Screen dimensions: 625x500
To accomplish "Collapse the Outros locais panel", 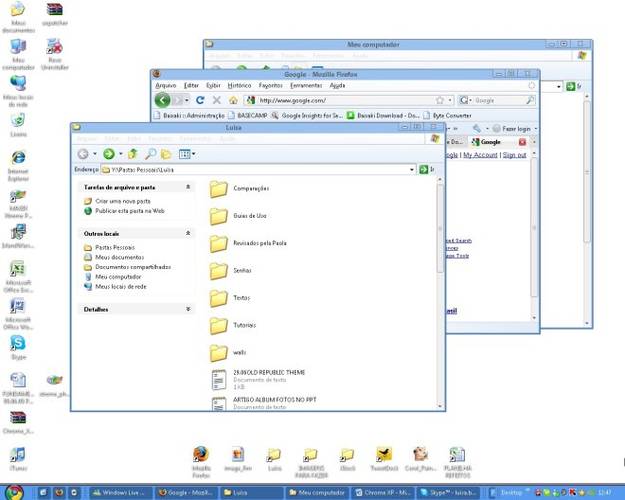I will pos(188,233).
